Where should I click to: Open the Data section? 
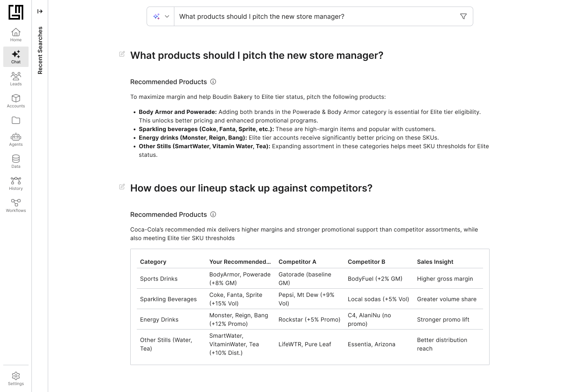16,161
